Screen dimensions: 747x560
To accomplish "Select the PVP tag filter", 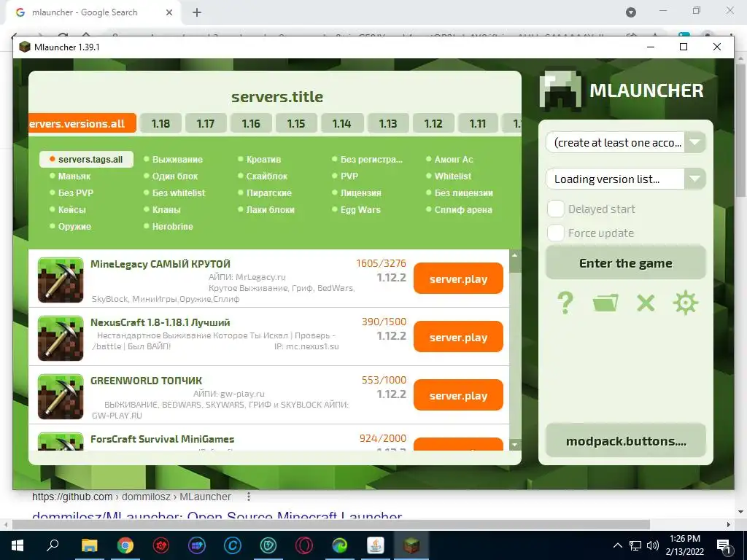I will (345, 176).
